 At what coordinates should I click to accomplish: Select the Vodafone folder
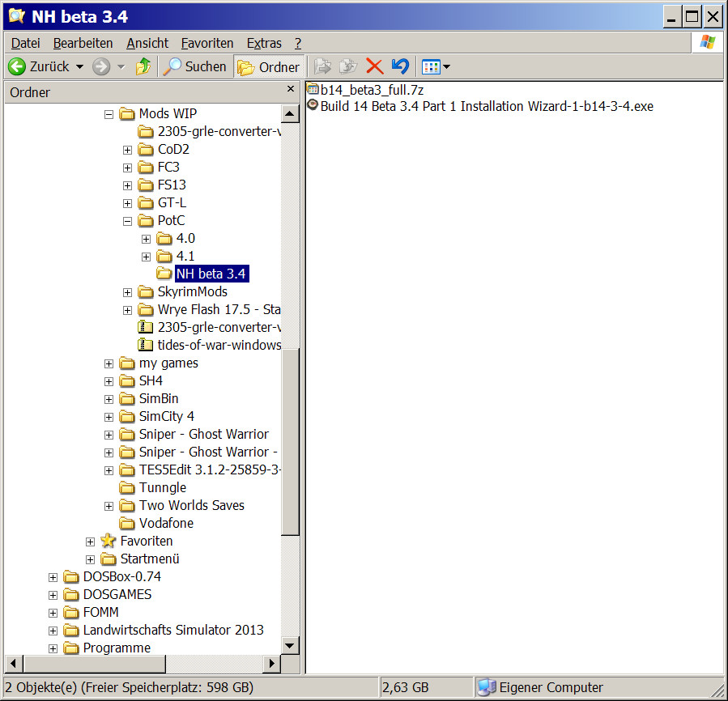pos(166,523)
